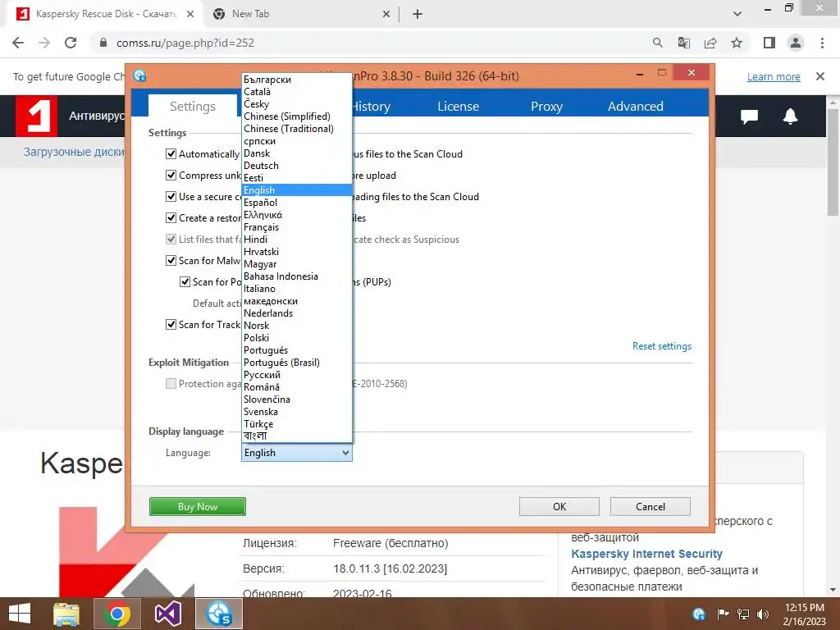Select Français in language list

click(297, 227)
